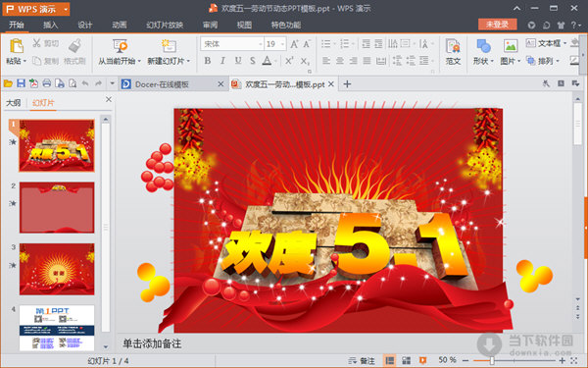Apply subscript X₂ formatting
The height and width of the screenshot is (368, 588).
pyautogui.click(x=305, y=61)
